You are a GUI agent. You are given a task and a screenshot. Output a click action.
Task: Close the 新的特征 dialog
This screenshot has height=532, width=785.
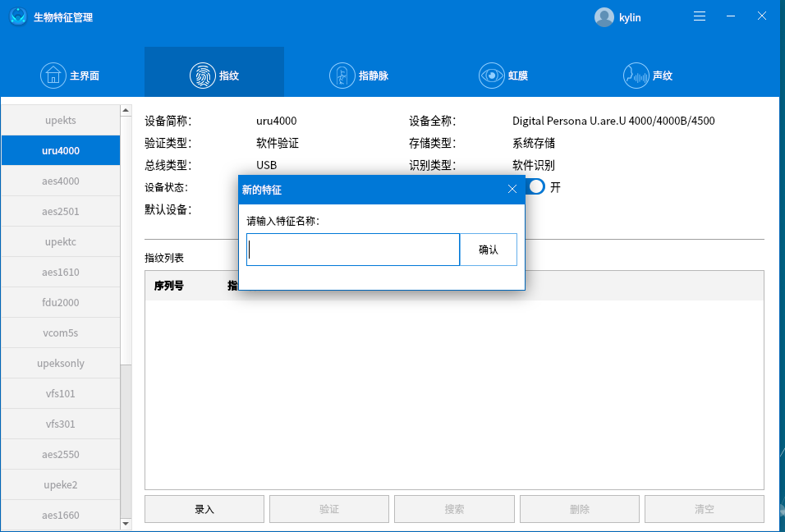click(x=512, y=189)
